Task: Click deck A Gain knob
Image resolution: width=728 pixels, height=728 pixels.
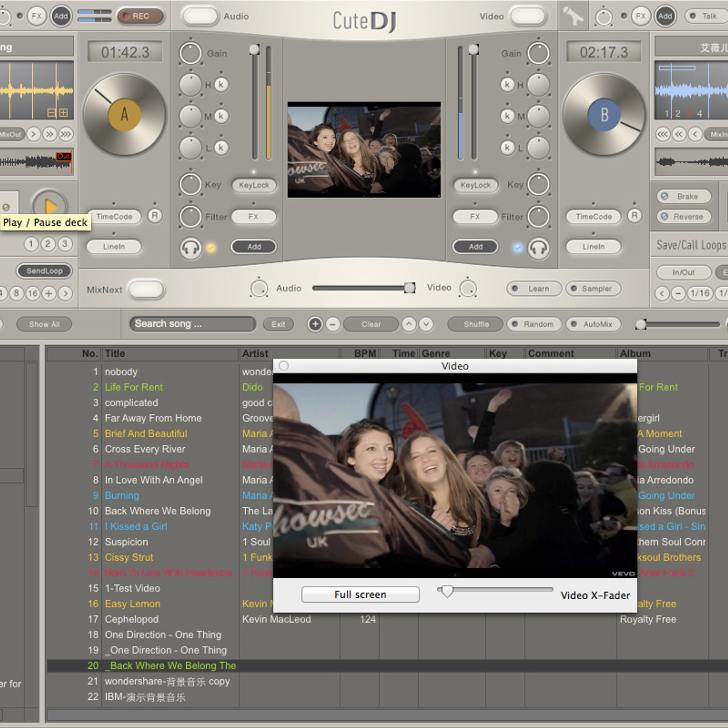Action: point(190,53)
